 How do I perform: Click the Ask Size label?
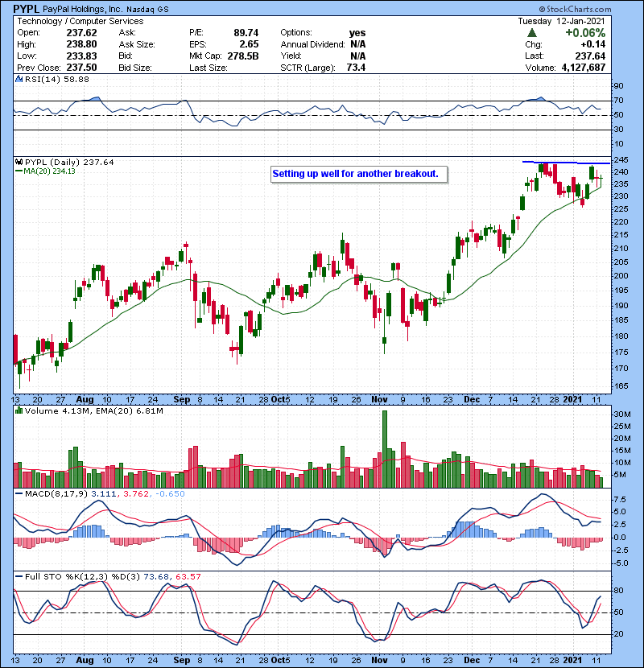[x=136, y=44]
